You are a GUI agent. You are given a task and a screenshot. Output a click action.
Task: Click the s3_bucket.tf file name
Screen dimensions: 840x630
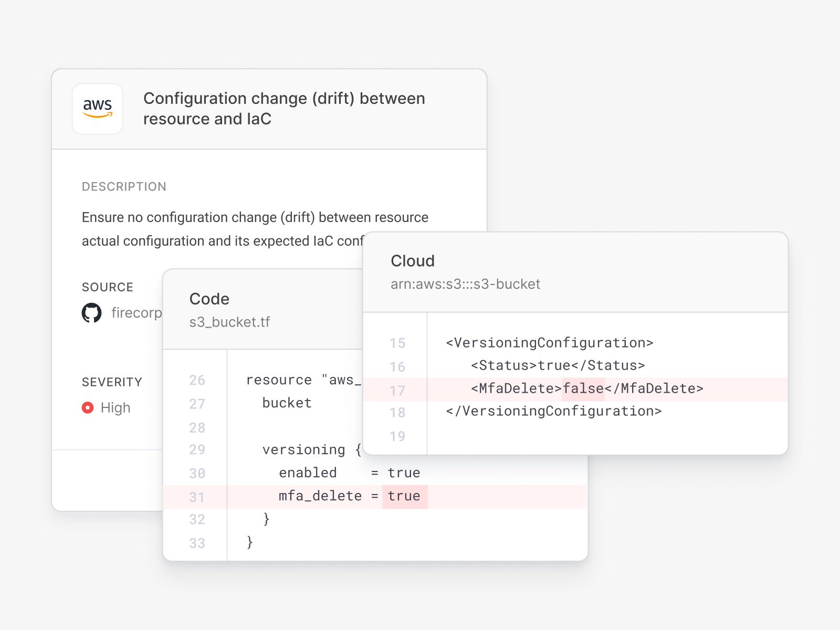point(229,322)
